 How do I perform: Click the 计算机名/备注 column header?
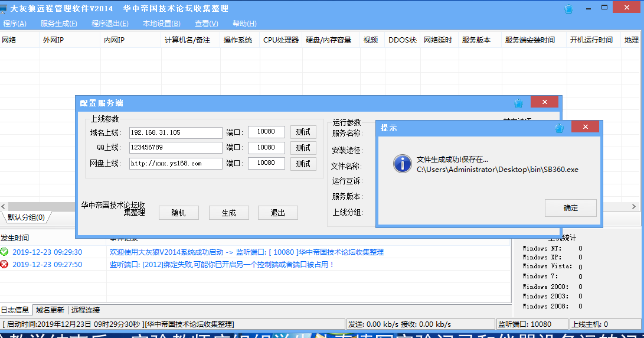[x=191, y=40]
